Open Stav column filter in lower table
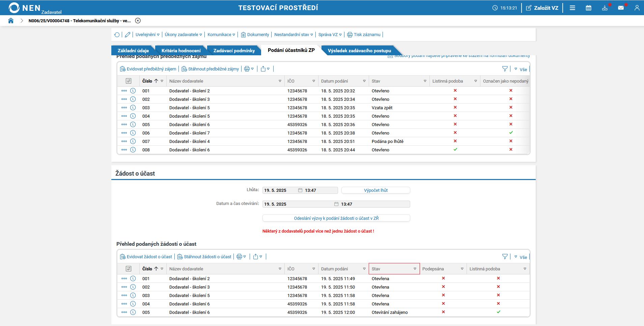 tap(415, 269)
